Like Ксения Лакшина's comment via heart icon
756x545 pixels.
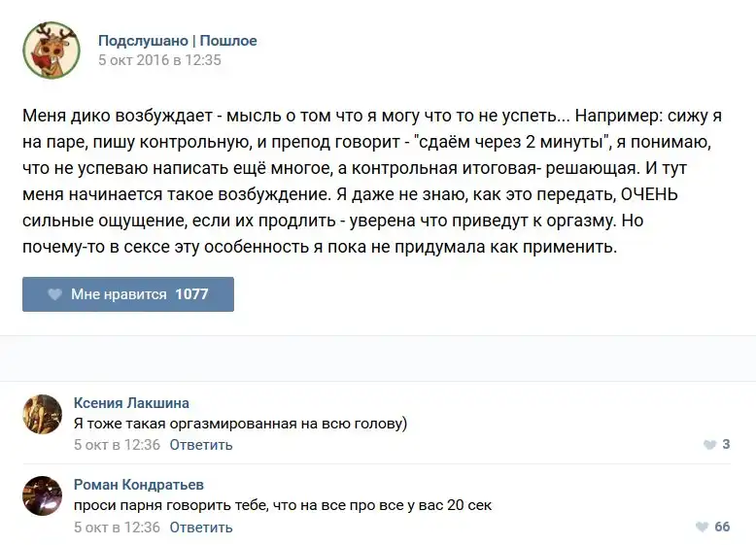(x=709, y=445)
